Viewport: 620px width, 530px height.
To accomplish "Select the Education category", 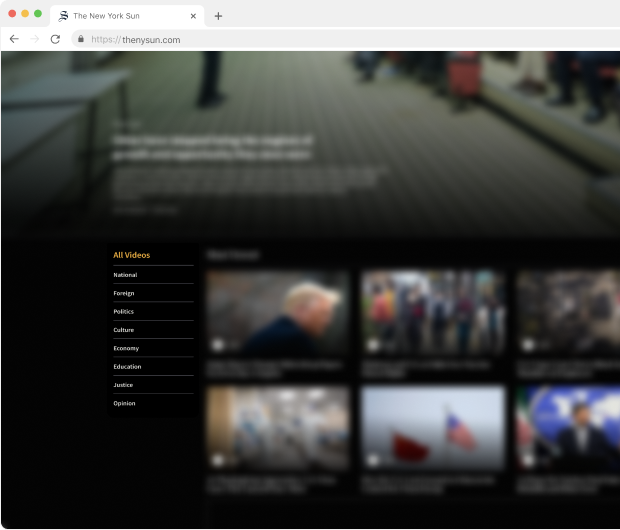I will click(x=127, y=367).
